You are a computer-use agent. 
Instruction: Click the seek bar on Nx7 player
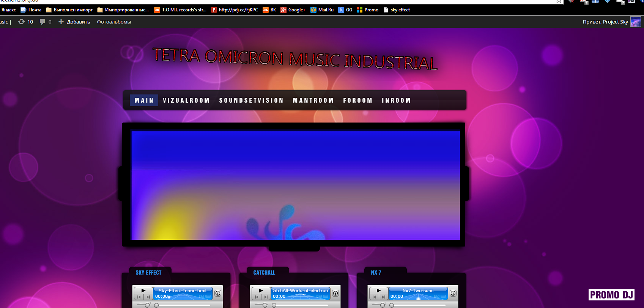pos(417,305)
